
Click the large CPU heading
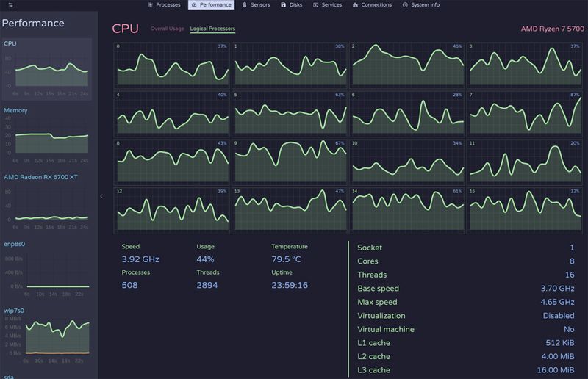point(125,29)
